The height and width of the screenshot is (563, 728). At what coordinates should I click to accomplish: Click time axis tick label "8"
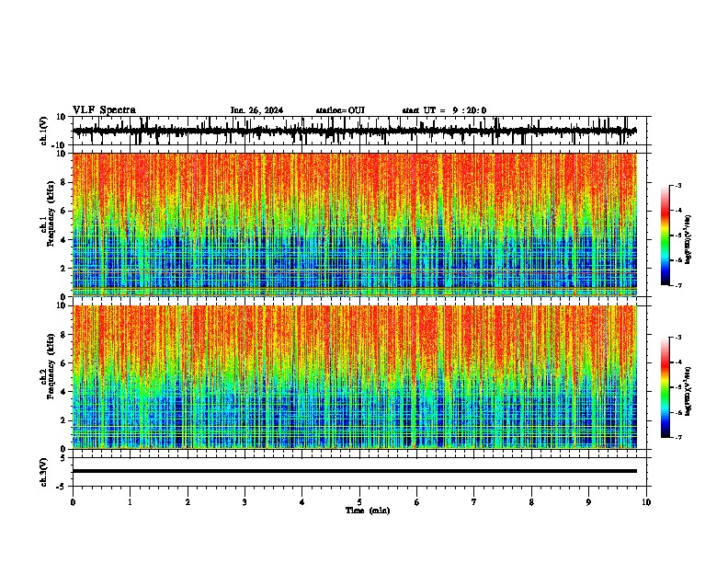531,502
